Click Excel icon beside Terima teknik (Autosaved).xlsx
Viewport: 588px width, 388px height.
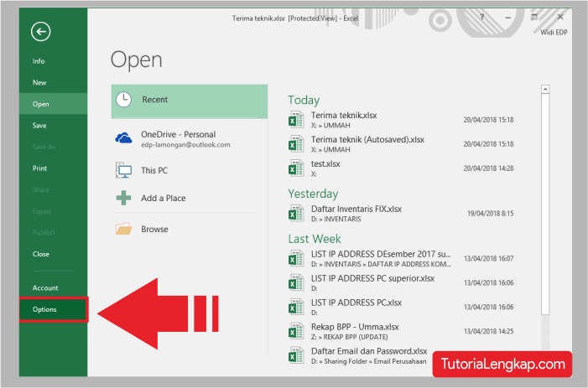pos(296,144)
